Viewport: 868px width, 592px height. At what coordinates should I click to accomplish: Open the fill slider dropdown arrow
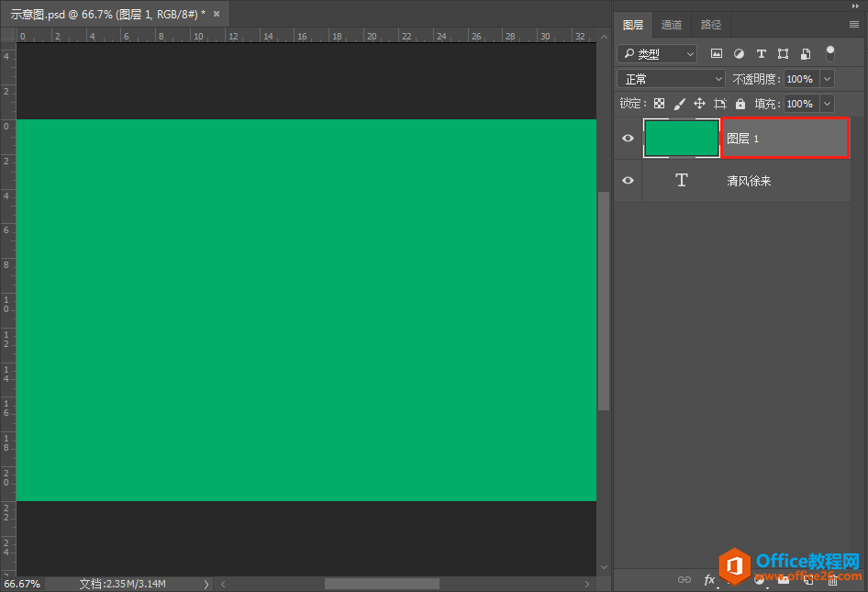[827, 104]
